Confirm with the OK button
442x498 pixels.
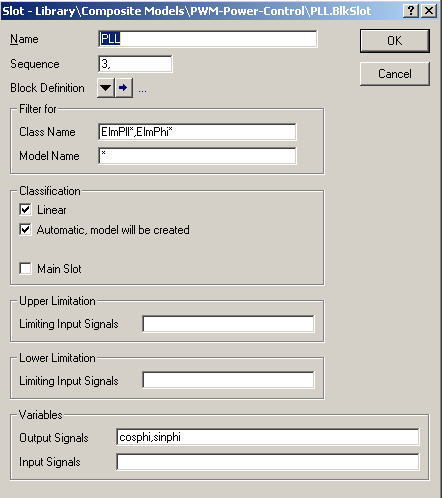[395, 41]
